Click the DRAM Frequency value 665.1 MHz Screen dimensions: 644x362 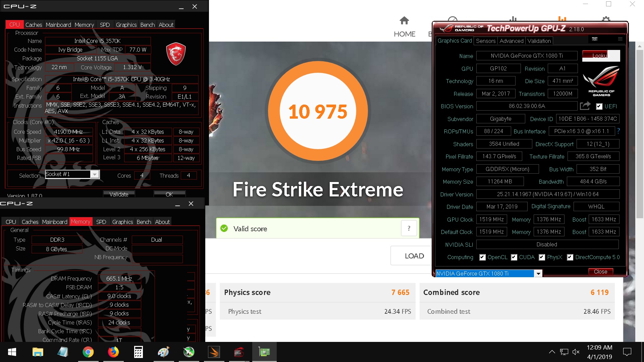point(119,279)
